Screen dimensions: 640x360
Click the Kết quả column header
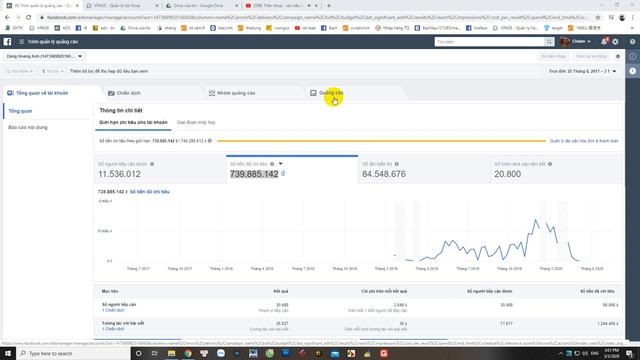click(x=281, y=291)
